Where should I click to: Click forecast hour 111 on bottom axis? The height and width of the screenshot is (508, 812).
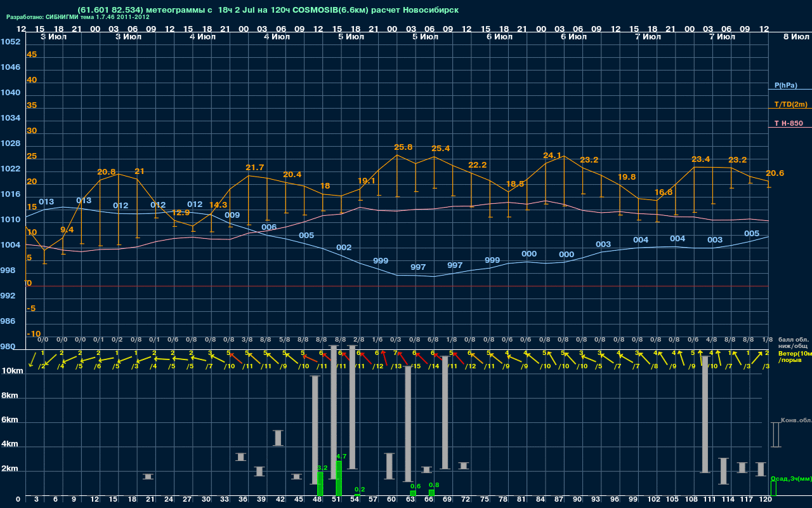[710, 500]
